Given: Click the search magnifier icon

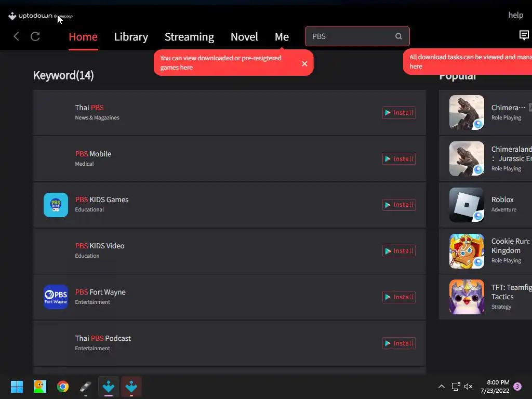Looking at the screenshot, I should pyautogui.click(x=398, y=36).
